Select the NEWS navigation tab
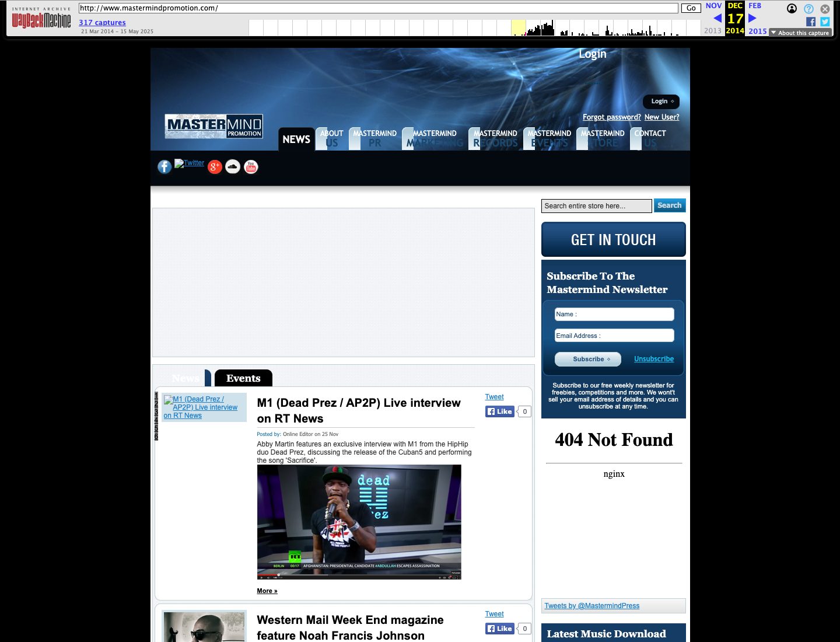 (296, 139)
